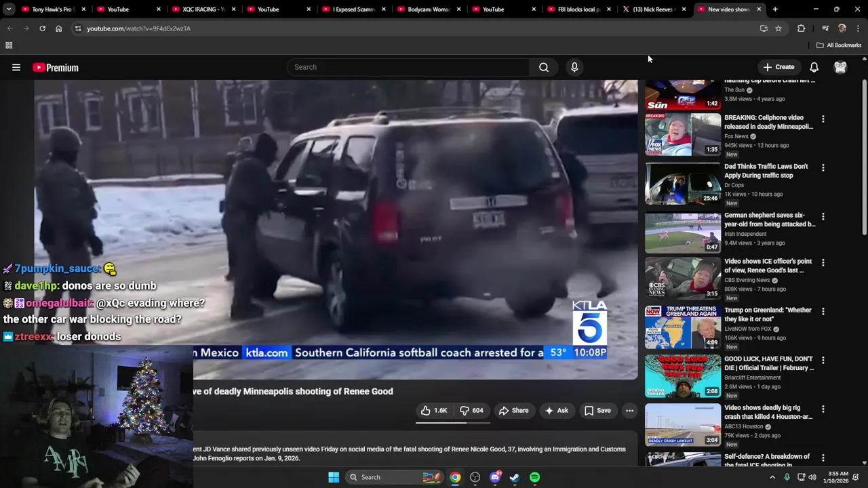This screenshot has width=868, height=488.
Task: Click the URL in the address bar
Action: (x=138, y=28)
